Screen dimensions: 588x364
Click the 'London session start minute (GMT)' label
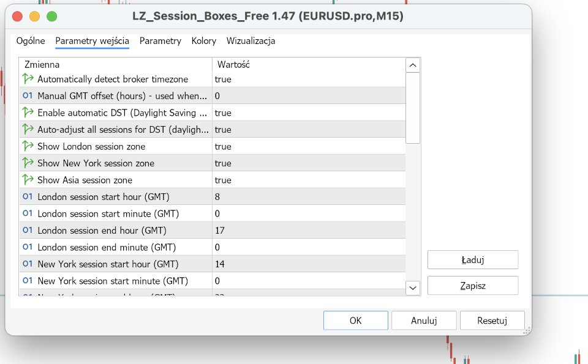108,214
